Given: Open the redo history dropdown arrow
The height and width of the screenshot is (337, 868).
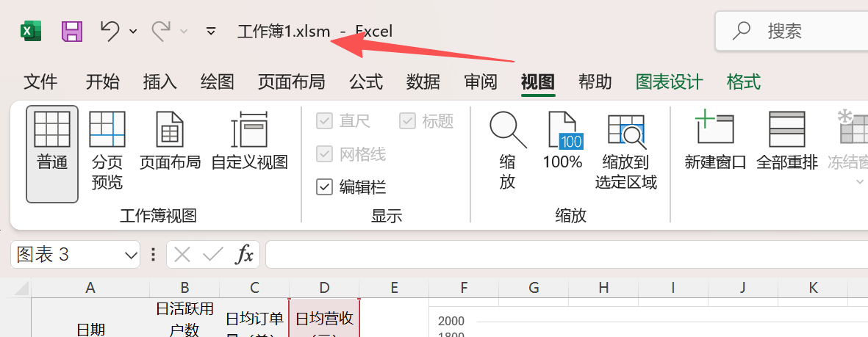Looking at the screenshot, I should coord(185,31).
